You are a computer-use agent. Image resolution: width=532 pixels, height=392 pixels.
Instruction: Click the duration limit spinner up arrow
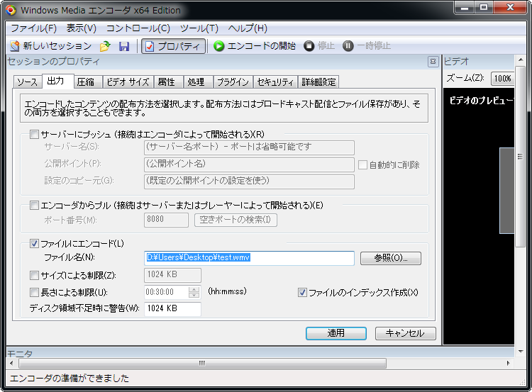coord(194,289)
